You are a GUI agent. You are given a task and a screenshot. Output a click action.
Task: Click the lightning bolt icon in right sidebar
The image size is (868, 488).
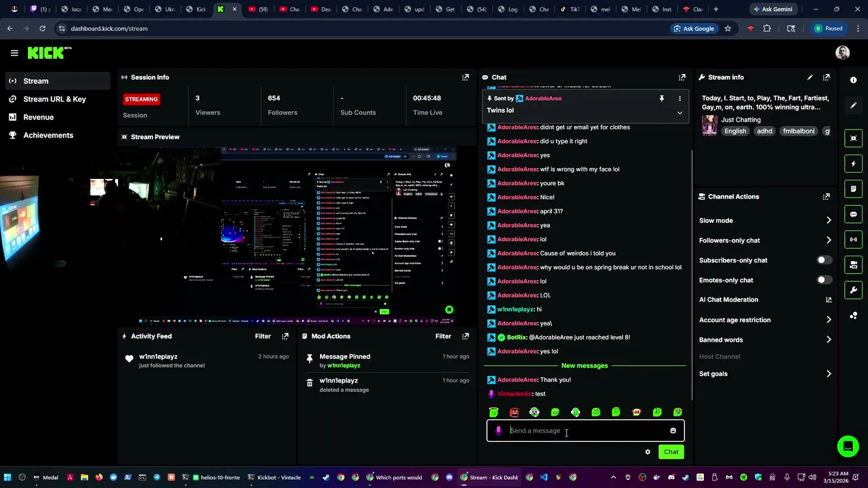click(853, 163)
